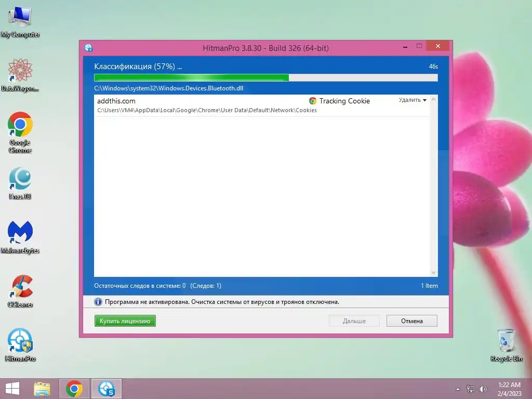
Task: Click the Windows.Devices.Bluetooth.dll path text
Action: (x=169, y=88)
